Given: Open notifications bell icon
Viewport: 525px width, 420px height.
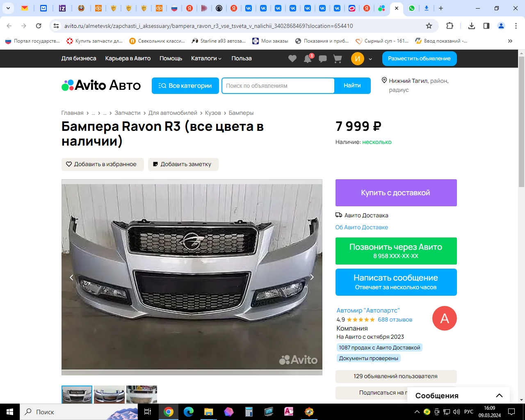Looking at the screenshot, I should click(308, 59).
